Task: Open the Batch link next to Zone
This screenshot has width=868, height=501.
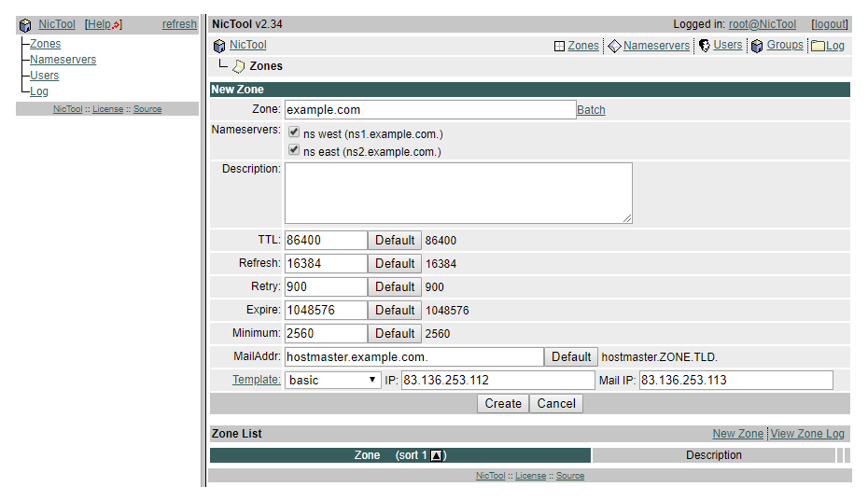Action: pyautogui.click(x=591, y=110)
